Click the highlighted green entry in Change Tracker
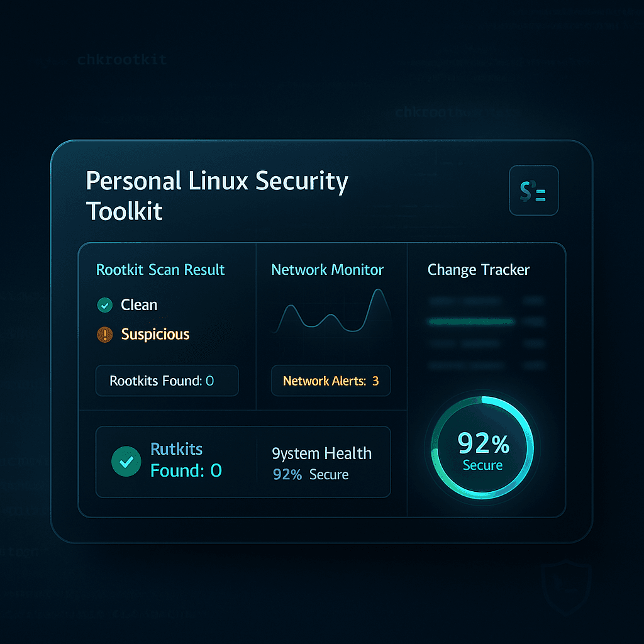 [471, 321]
